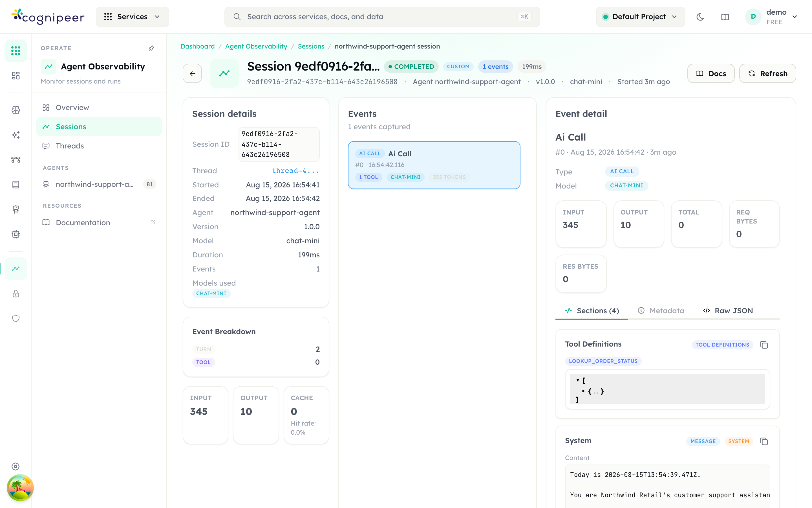This screenshot has width=812, height=508.
Task: Click the AI CALL chip next to Type
Action: tap(622, 171)
